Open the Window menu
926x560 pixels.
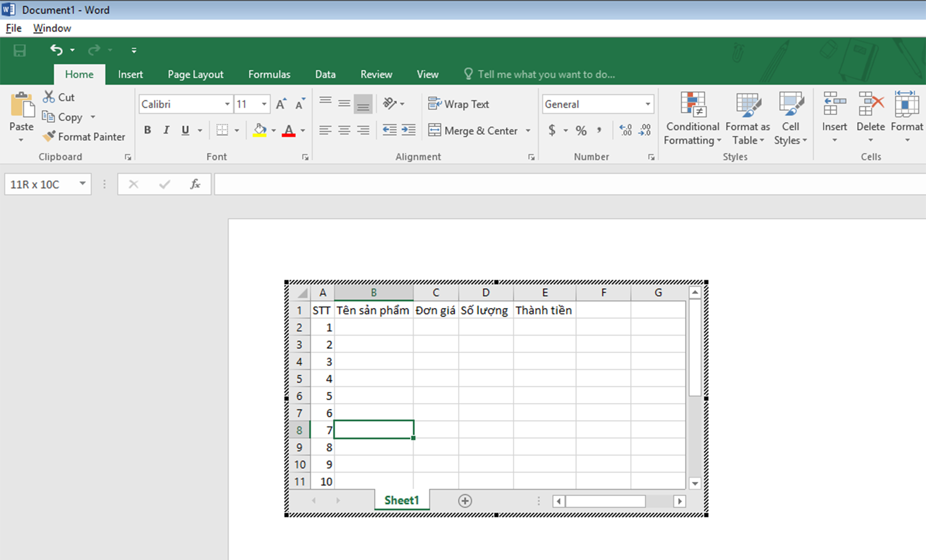click(x=52, y=28)
